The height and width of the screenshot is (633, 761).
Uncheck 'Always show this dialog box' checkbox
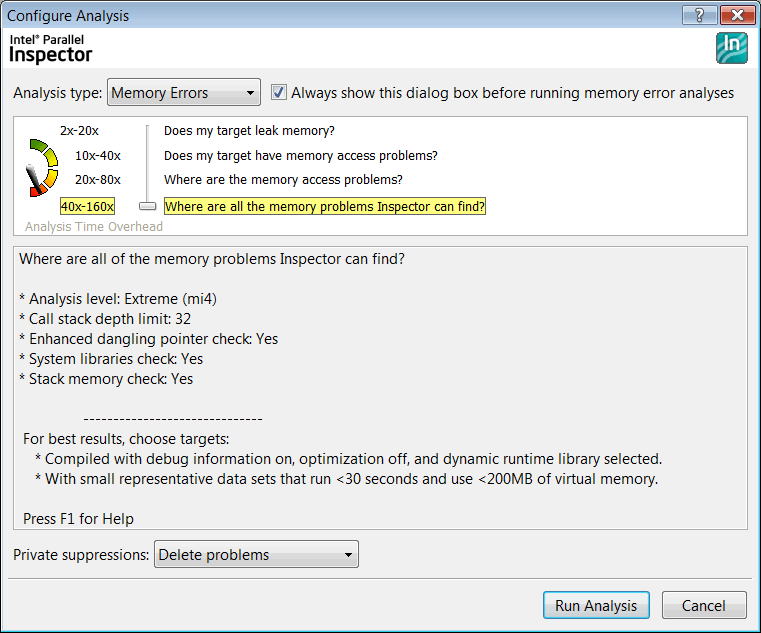279,93
